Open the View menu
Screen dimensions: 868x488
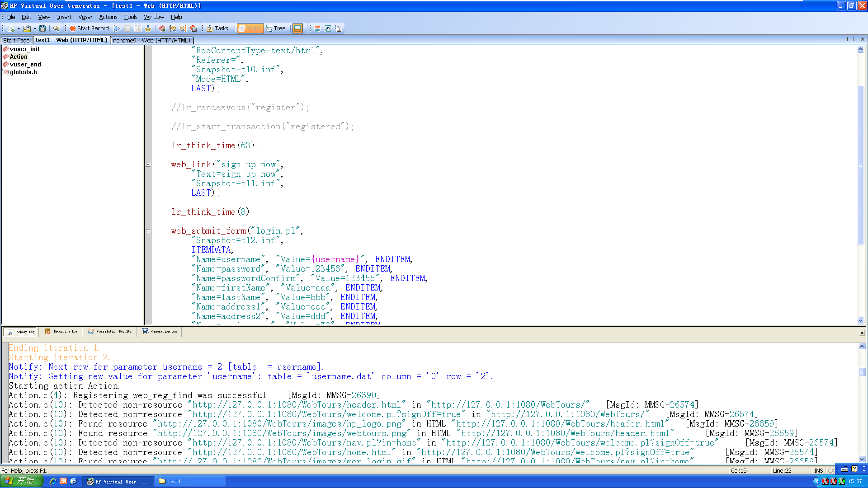pyautogui.click(x=44, y=17)
